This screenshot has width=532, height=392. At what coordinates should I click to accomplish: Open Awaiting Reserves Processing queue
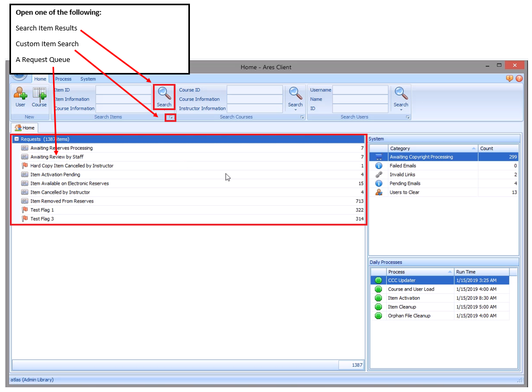tap(61, 148)
